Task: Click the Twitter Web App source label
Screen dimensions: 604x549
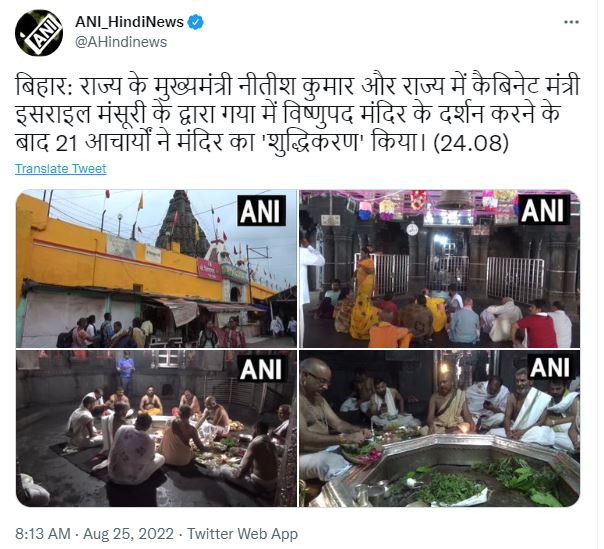Action: pyautogui.click(x=242, y=534)
